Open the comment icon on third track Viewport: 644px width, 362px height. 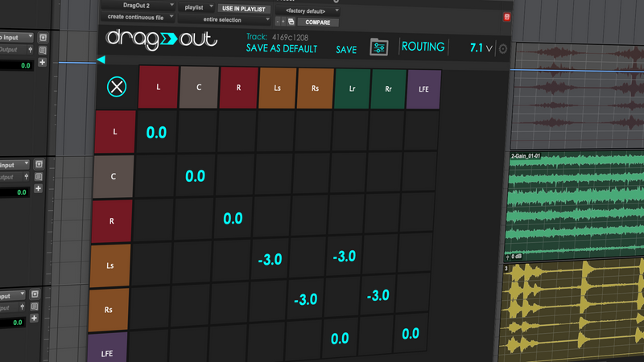click(x=35, y=306)
